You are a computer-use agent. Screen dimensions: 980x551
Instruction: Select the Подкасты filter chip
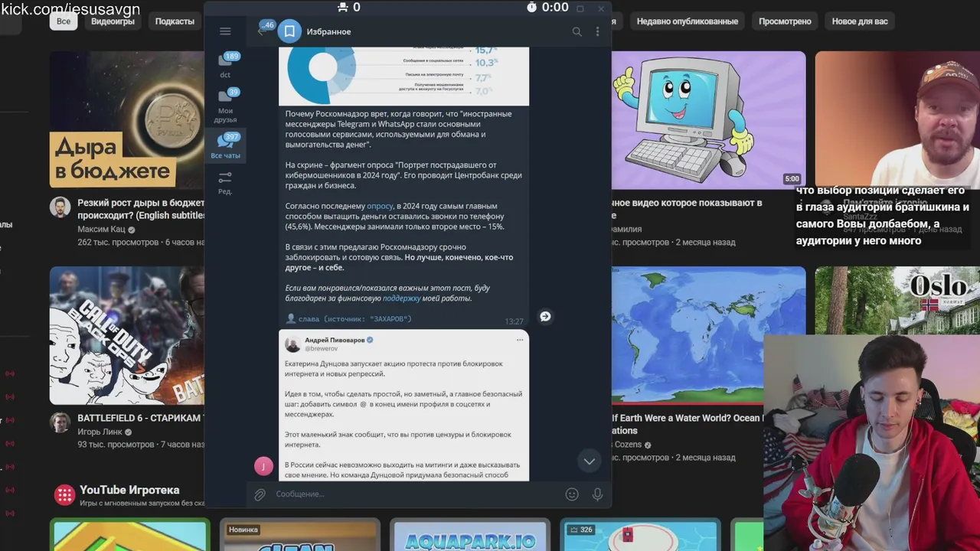click(x=175, y=21)
